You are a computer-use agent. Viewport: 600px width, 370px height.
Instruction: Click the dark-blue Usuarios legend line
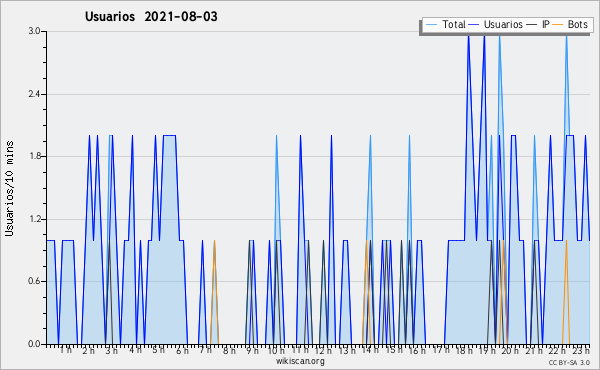pos(474,25)
